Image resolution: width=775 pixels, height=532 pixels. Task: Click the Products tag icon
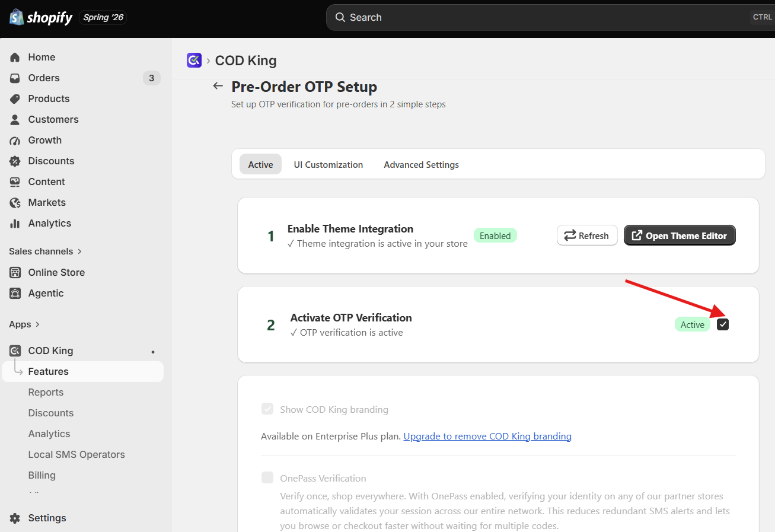pyautogui.click(x=15, y=98)
